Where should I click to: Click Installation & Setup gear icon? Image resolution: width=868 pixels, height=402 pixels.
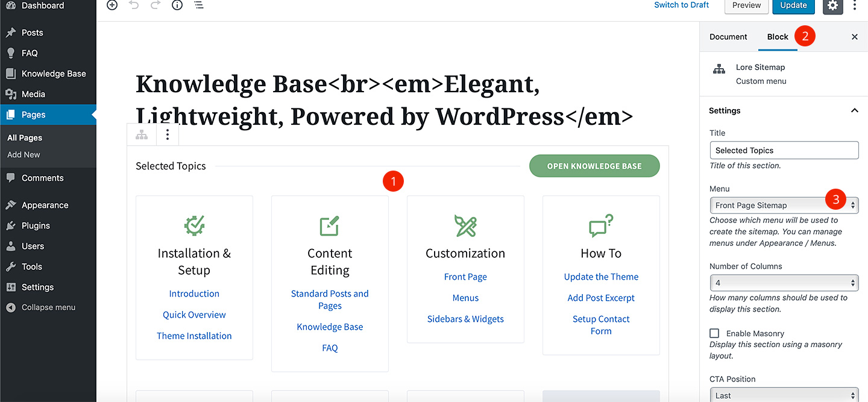click(194, 226)
